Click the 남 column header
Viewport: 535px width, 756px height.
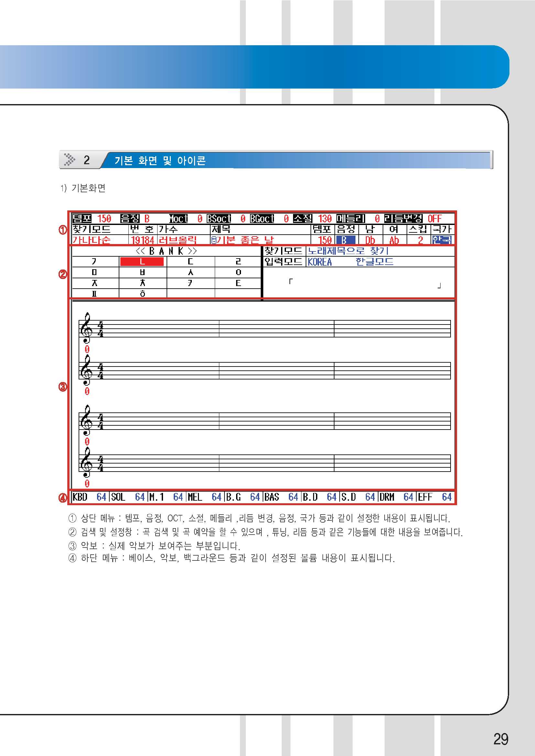[x=370, y=229]
